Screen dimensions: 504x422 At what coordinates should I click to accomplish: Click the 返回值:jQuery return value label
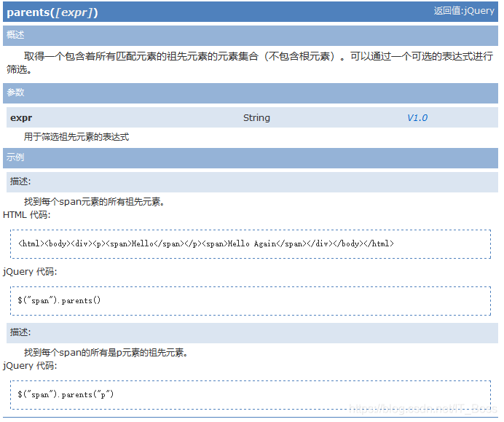coord(464,11)
